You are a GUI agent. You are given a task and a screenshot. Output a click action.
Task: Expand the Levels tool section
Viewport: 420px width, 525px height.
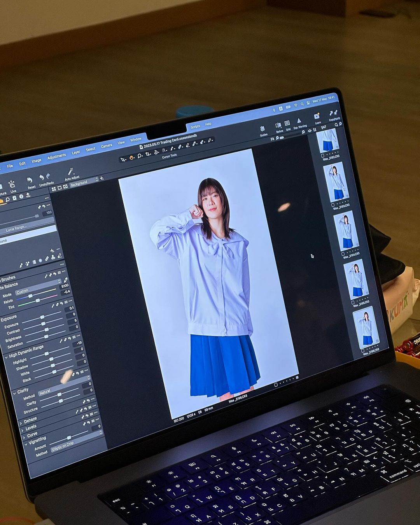23,430
